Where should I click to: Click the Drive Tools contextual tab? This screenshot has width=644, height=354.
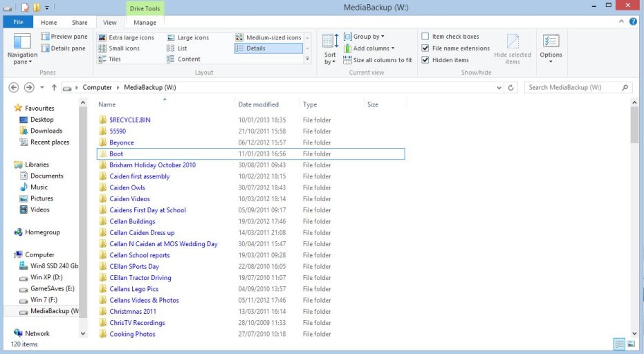(145, 8)
